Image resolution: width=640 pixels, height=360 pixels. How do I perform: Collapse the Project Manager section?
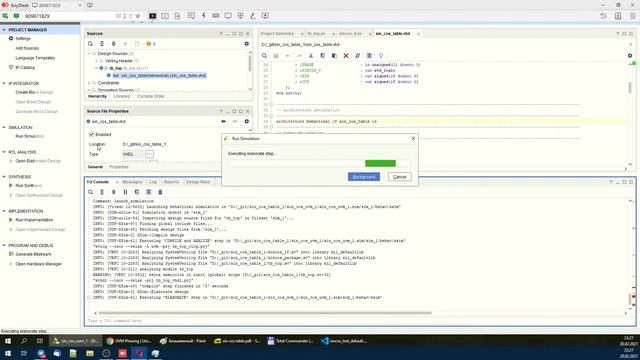tap(4, 30)
